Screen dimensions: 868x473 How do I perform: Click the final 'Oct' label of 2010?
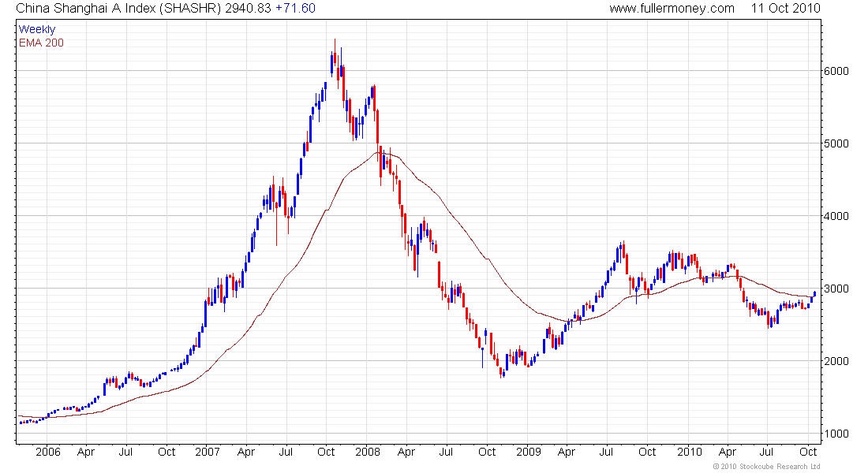[x=808, y=452]
